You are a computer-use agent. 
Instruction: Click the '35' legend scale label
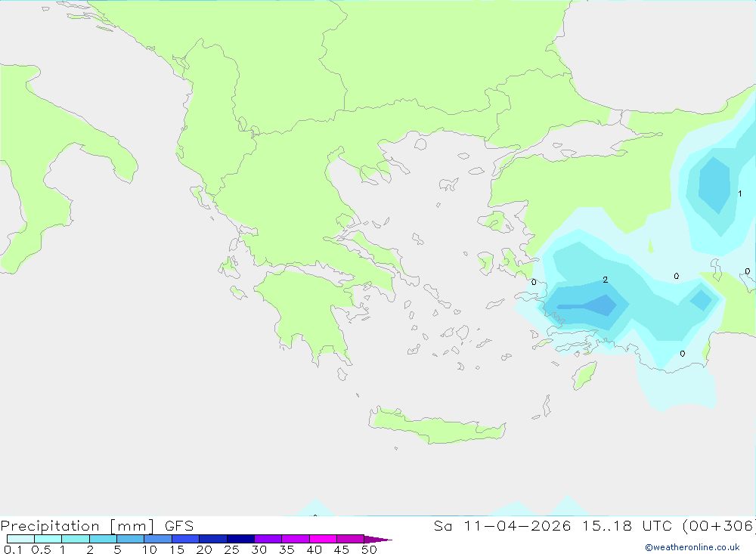pyautogui.click(x=287, y=549)
